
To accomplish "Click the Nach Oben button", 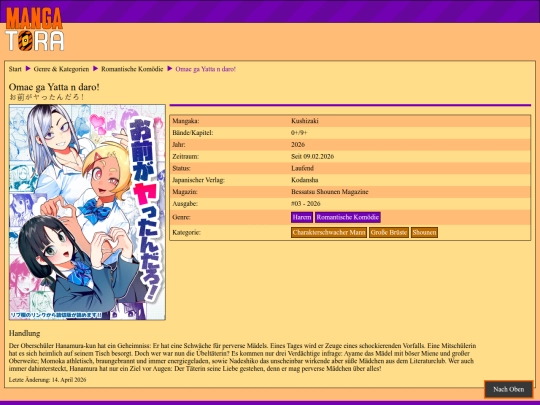I will pyautogui.click(x=509, y=390).
